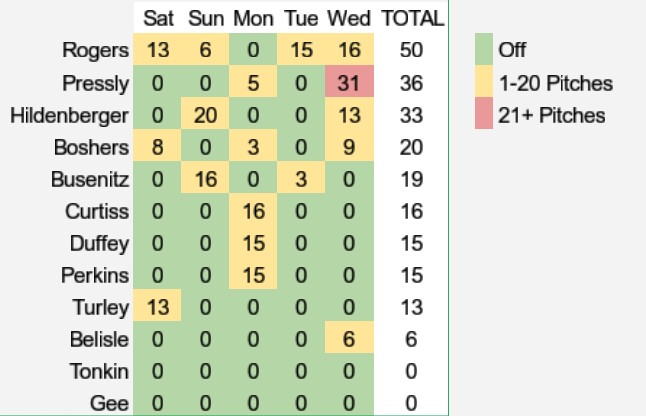Screen dimensions: 646x416
Task: Select the Sat column header
Action: click(x=157, y=18)
